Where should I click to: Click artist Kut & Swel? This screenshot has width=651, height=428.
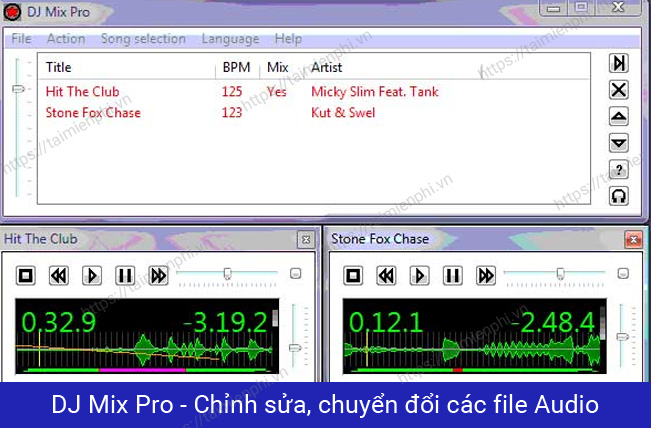coord(343,113)
